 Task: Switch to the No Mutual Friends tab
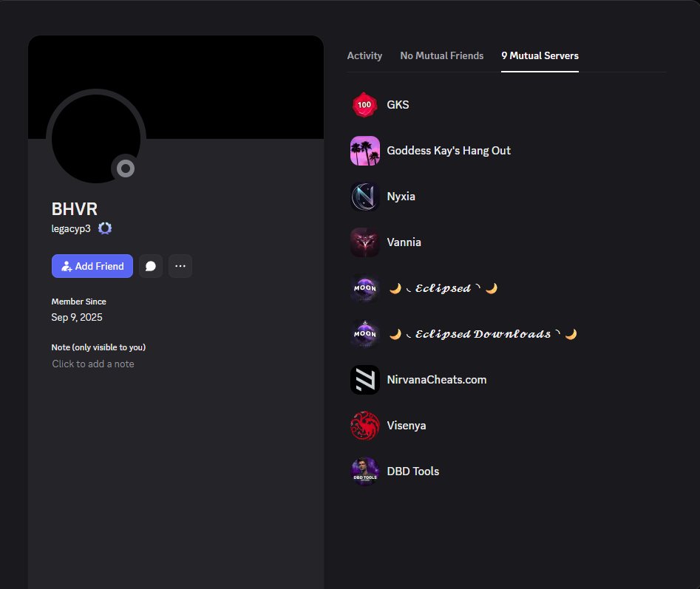[442, 55]
